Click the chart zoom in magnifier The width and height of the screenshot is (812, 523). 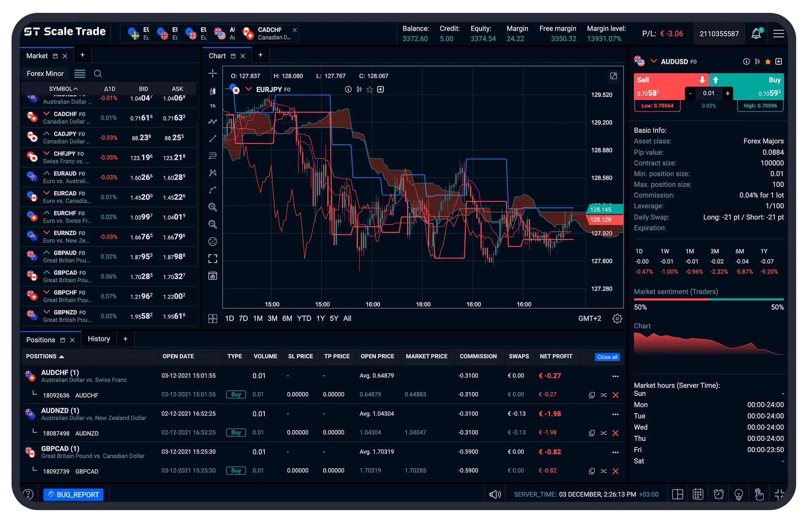212,207
